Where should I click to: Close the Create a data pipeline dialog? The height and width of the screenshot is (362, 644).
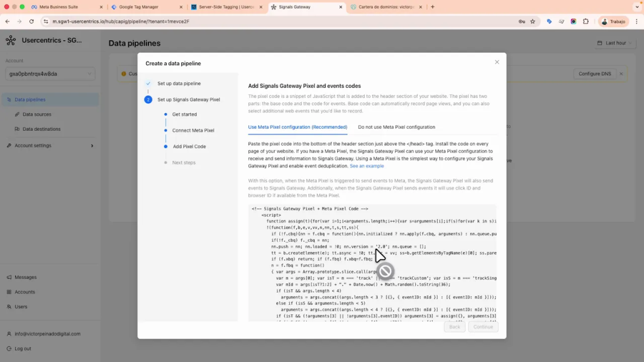click(x=497, y=62)
